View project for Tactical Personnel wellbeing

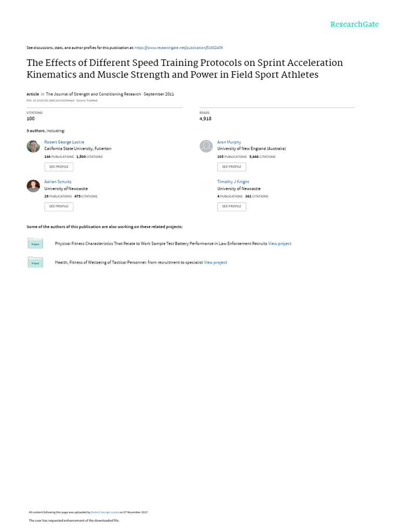click(x=216, y=262)
